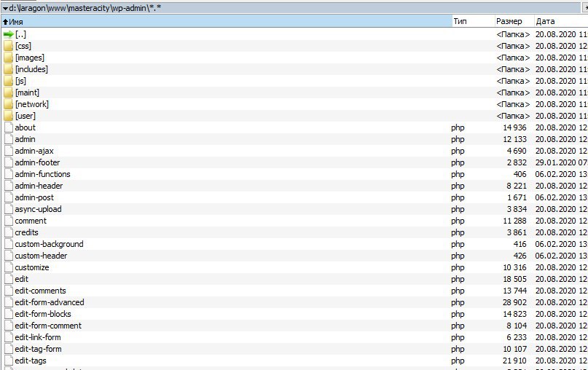Image resolution: width=588 pixels, height=370 pixels.
Task: Select the file named about
Action: coord(25,127)
